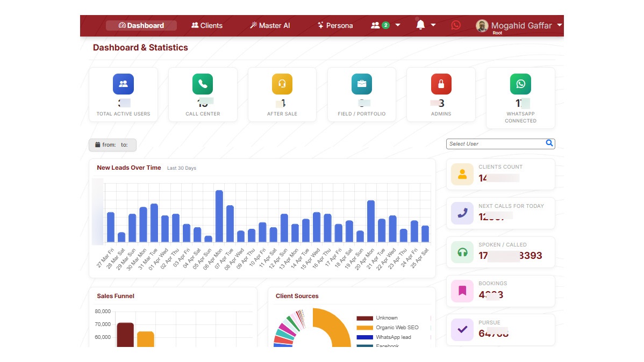Open the Persona menu item
644x362 pixels.
[335, 25]
